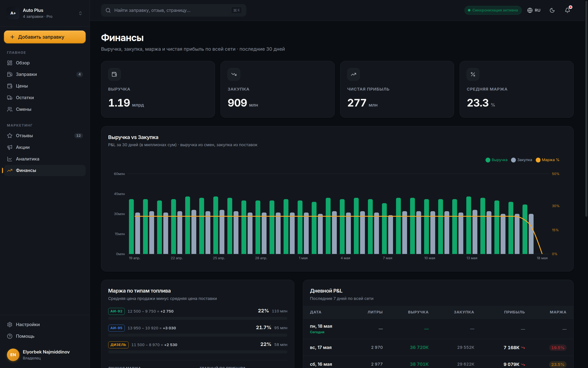
Task: Open Цены in sidebar
Action: click(45, 86)
